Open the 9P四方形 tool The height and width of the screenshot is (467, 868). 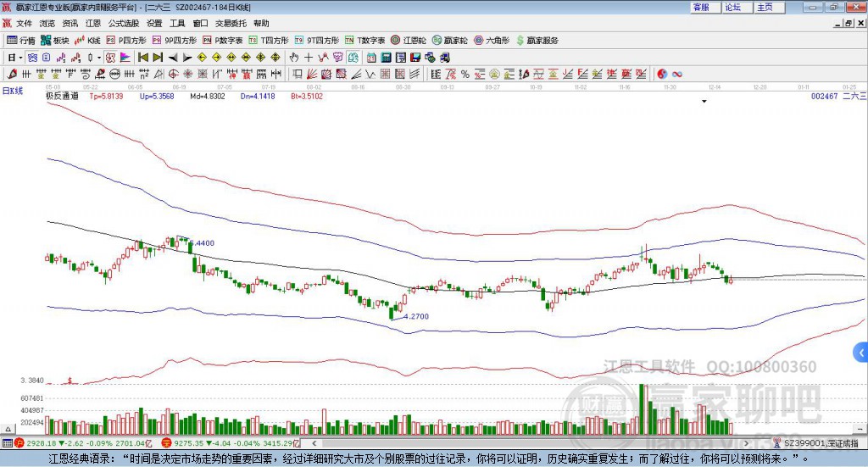pos(175,41)
